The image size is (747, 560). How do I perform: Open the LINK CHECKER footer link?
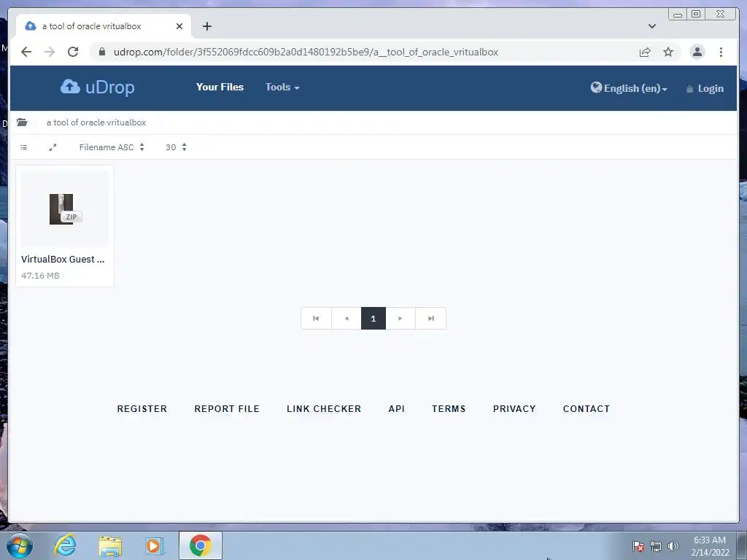324,409
